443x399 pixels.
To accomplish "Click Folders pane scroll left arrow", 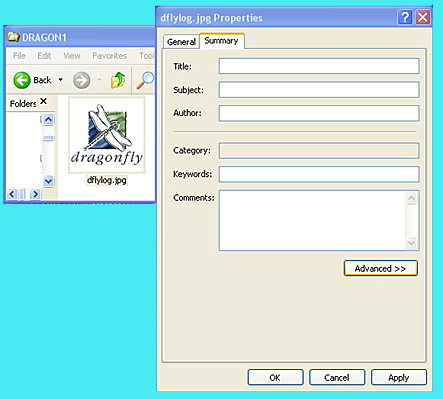I will pos(12,194).
